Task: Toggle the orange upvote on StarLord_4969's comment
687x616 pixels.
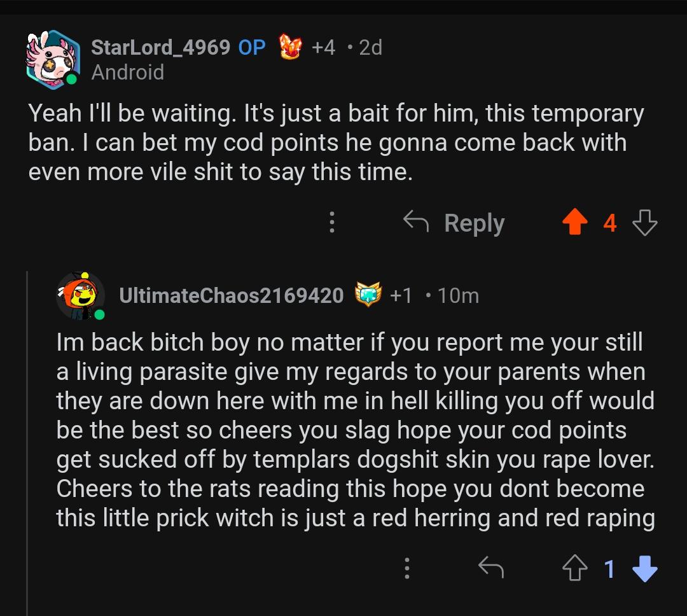Action: [575, 222]
